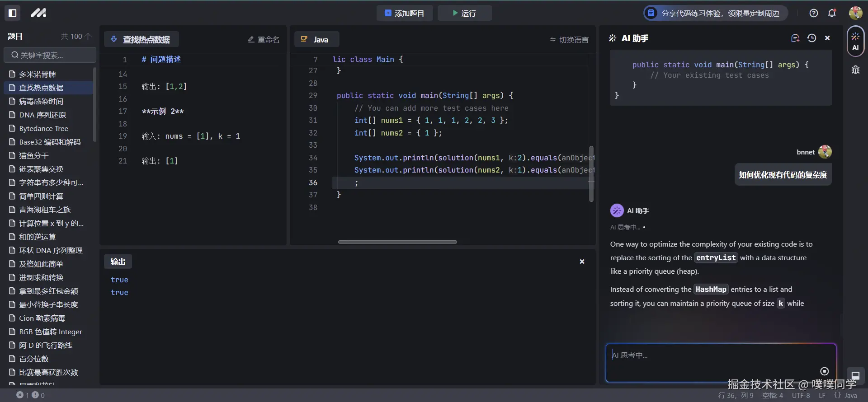Open 切换语言 language switcher
This screenshot has height=402, width=868.
[x=569, y=40]
